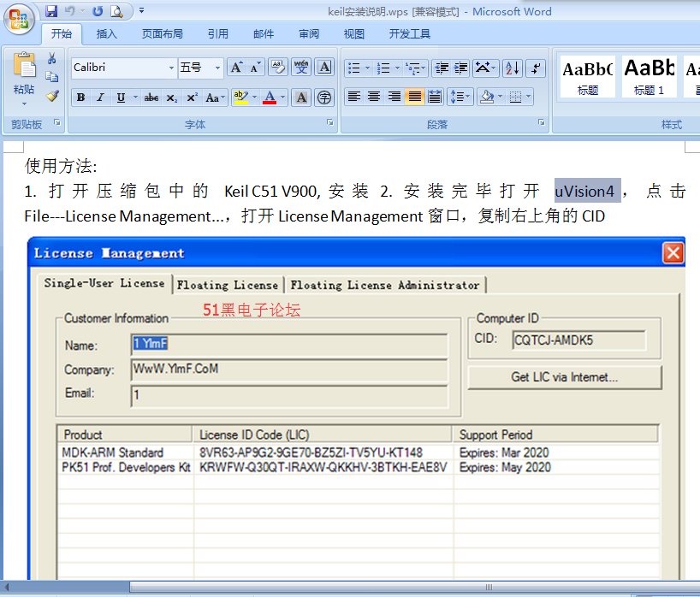Apply red font color

click(x=270, y=98)
